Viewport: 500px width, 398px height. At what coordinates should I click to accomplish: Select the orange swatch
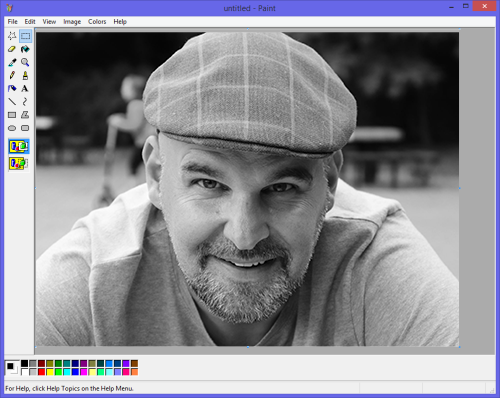134,372
